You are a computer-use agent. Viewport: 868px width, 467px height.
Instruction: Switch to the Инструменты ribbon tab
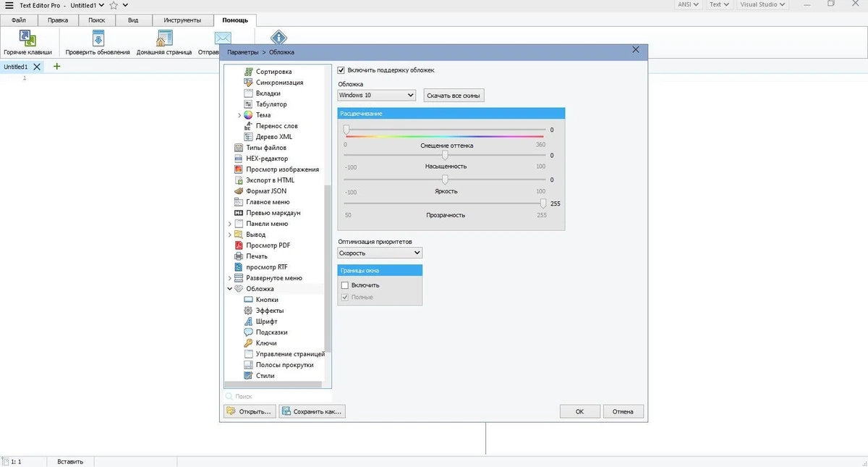[182, 20]
